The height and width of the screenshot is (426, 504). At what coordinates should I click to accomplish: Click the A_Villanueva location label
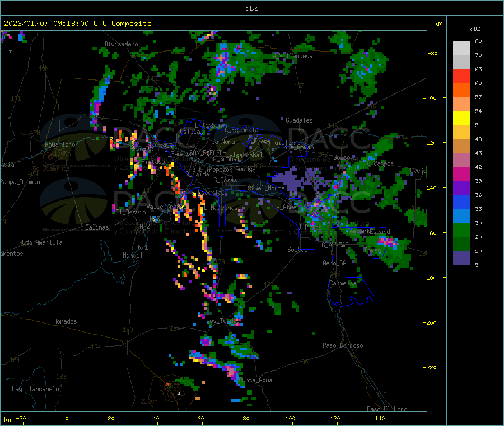click(x=292, y=56)
